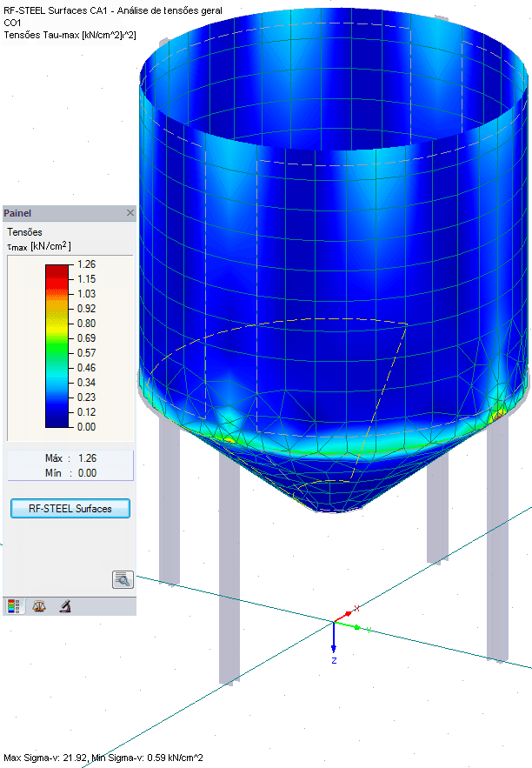Viewport: 532px width, 768px height.
Task: Click the green Y axis arrow
Action: [349, 625]
